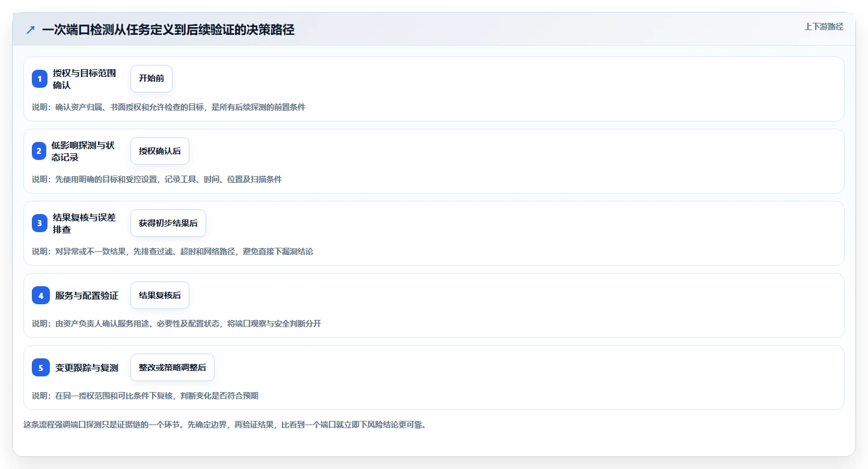Click step number 5 badge

pos(41,367)
